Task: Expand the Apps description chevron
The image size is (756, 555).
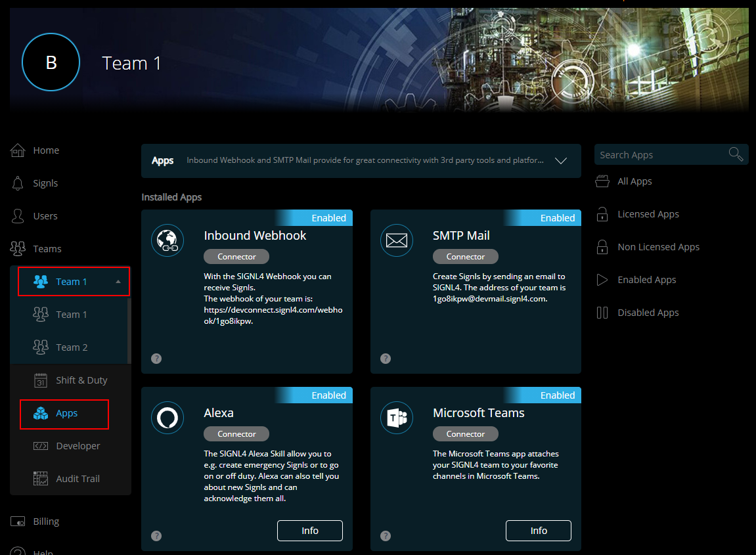Action: click(x=561, y=160)
